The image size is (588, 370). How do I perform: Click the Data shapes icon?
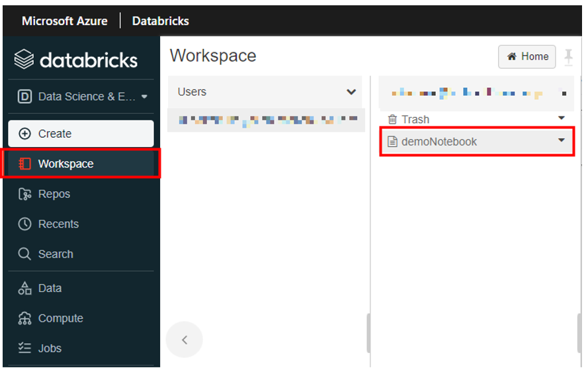coord(24,288)
